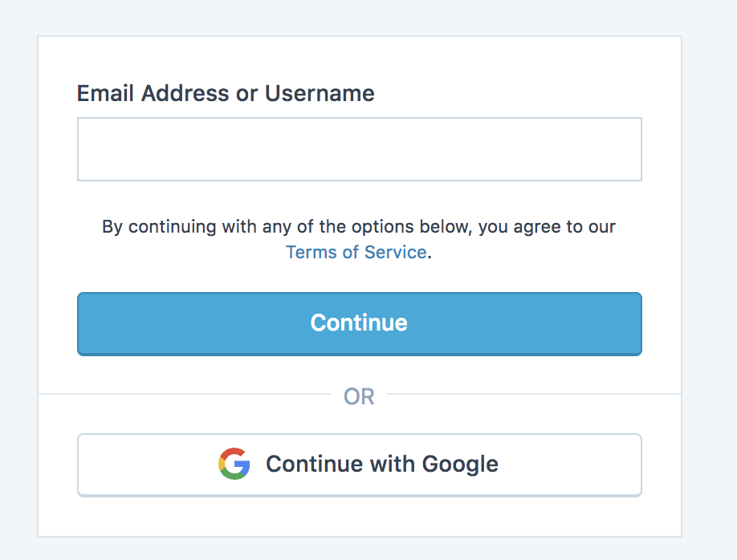This screenshot has height=560, width=737.
Task: Sign in using Continue with Google
Action: pyautogui.click(x=359, y=465)
